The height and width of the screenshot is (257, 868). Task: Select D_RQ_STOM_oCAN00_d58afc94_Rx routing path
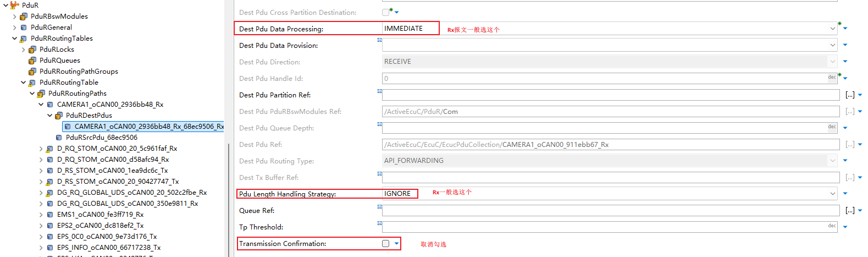click(x=113, y=160)
